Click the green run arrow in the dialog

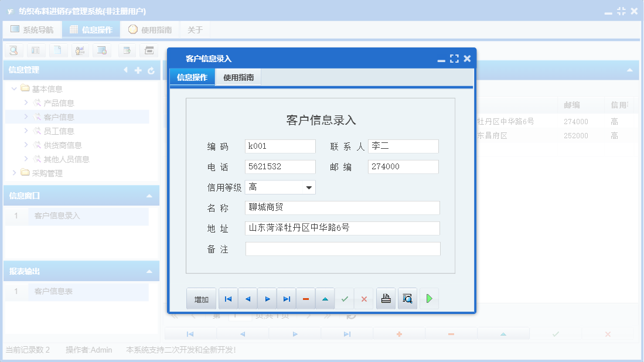428,298
